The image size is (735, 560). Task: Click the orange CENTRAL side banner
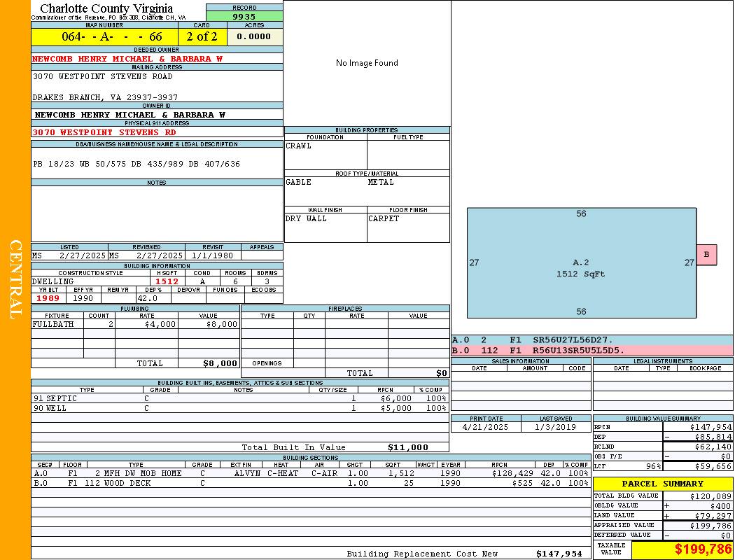coord(15,280)
